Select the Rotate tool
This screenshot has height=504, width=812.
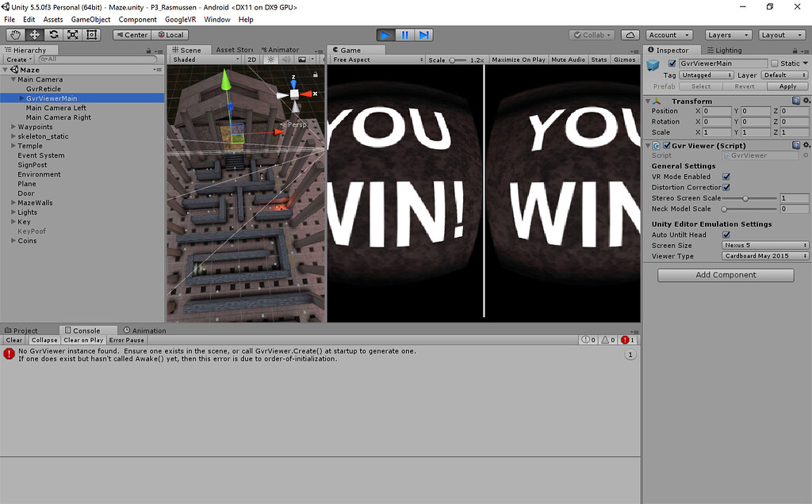[x=53, y=34]
